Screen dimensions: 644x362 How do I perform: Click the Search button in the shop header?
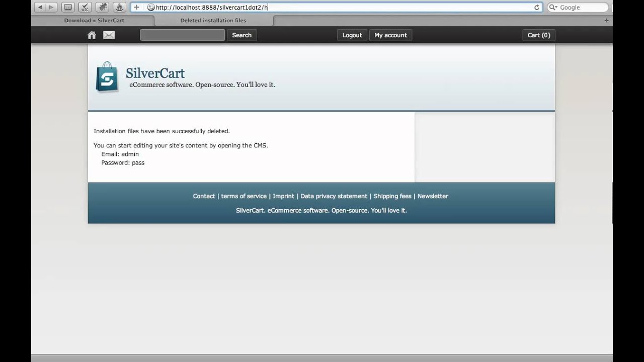point(242,35)
